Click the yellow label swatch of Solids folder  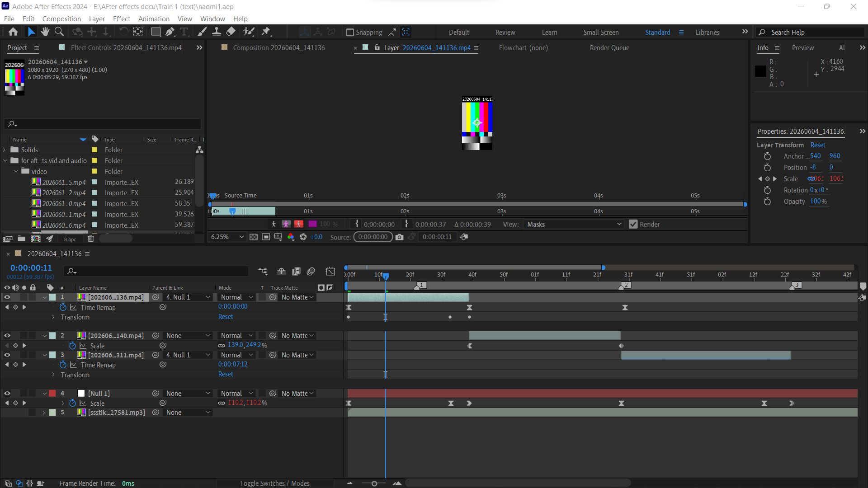coord(94,150)
